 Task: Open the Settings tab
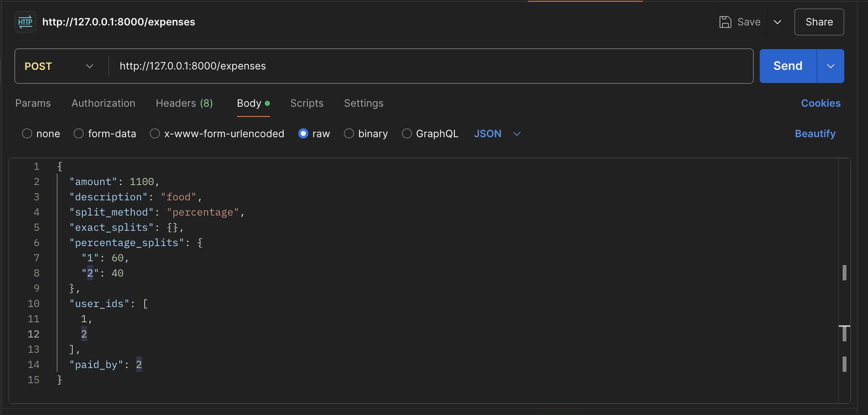click(x=364, y=103)
